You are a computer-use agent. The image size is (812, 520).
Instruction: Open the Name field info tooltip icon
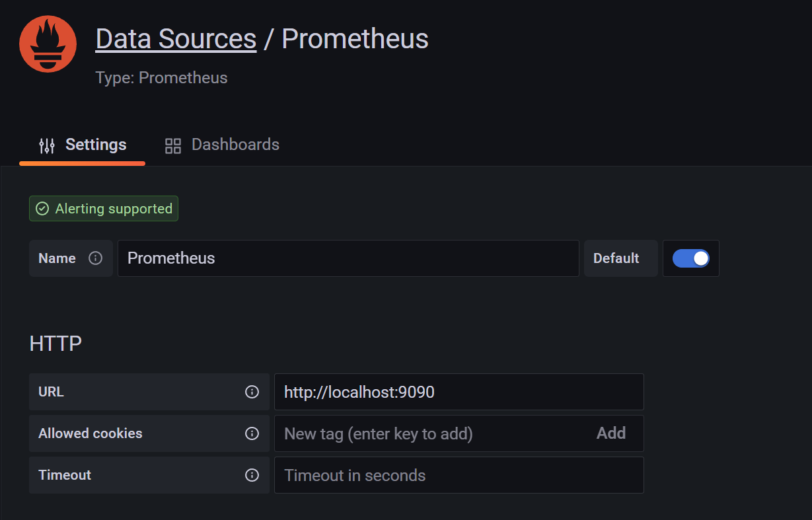[x=96, y=258]
